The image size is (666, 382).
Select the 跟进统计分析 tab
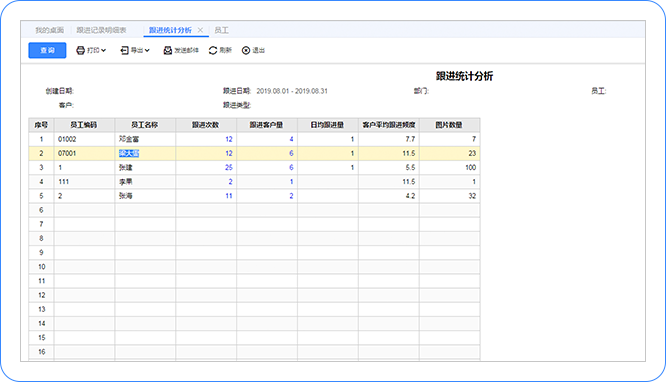coord(170,30)
